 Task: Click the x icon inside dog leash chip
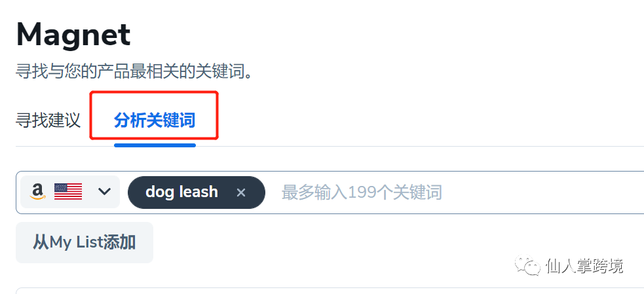tap(241, 192)
